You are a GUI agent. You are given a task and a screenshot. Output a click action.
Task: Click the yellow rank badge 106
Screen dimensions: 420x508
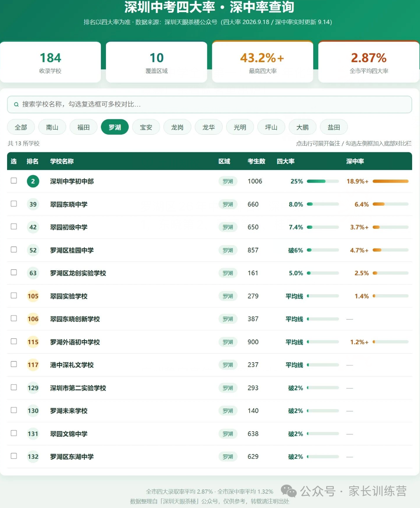point(33,319)
